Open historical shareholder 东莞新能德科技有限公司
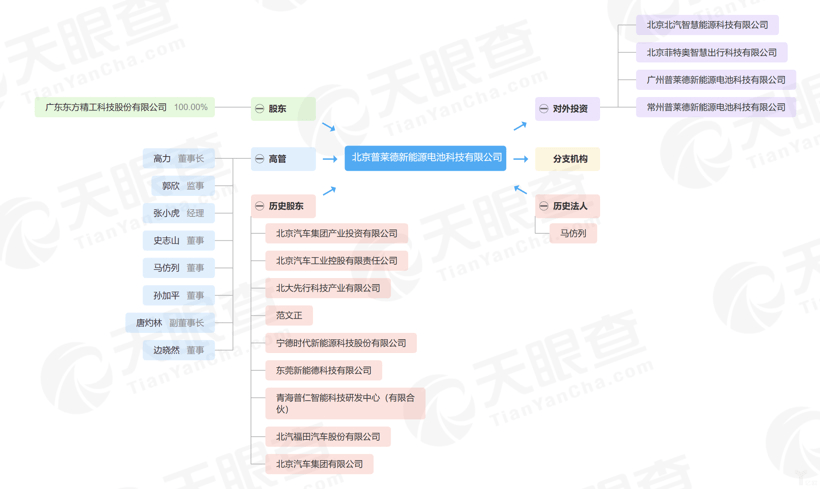 pos(324,370)
